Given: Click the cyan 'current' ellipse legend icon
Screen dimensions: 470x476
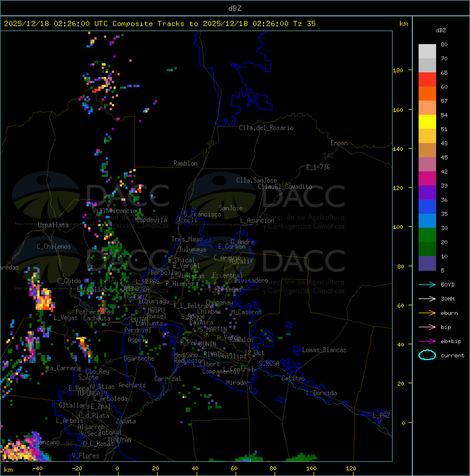Looking at the screenshot, I should (427, 355).
